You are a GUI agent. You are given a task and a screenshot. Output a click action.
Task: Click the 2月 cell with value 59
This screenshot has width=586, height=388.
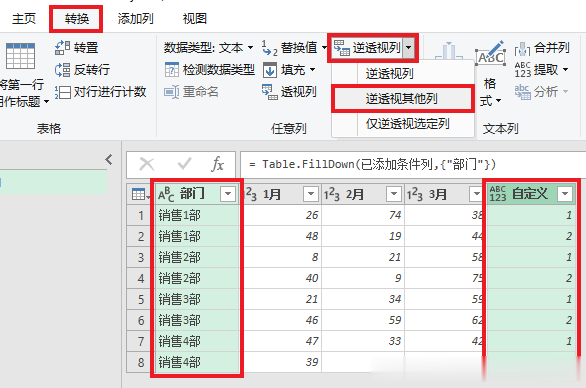363,320
